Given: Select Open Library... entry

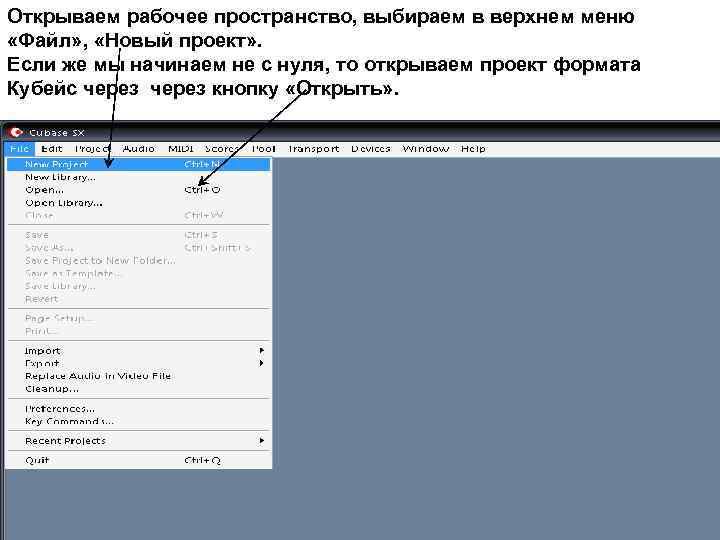Looking at the screenshot, I should click(139, 202).
